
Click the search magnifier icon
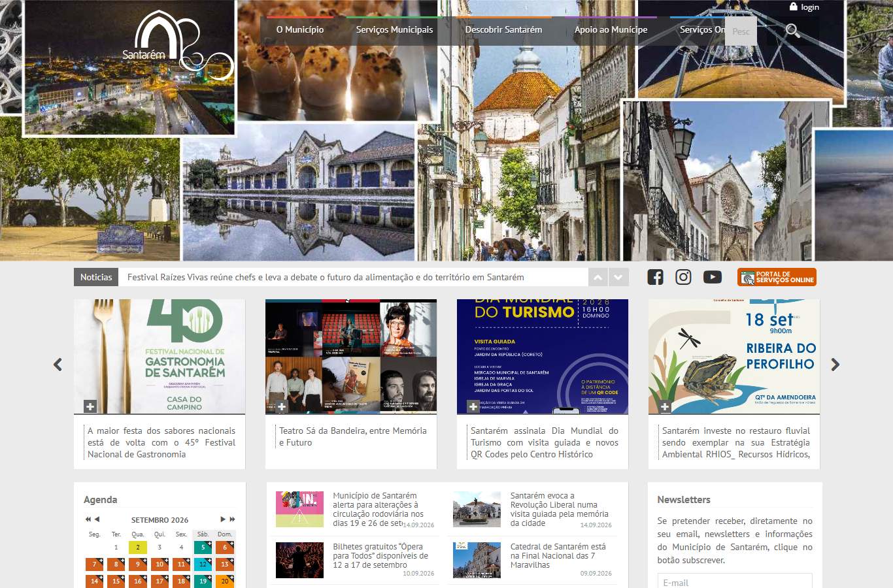[792, 31]
